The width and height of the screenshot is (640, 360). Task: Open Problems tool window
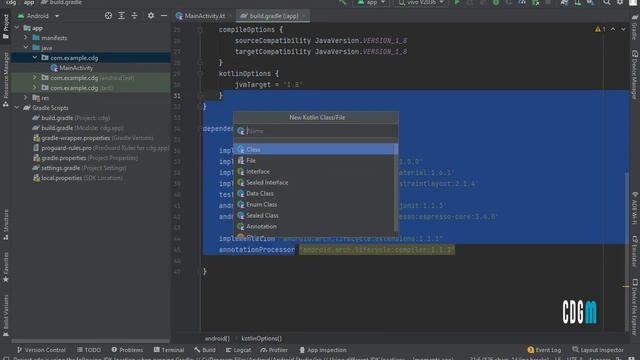127,350
